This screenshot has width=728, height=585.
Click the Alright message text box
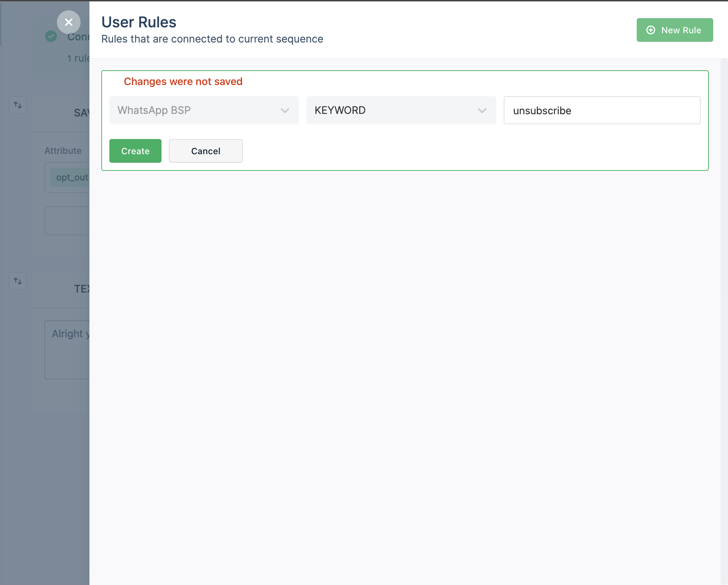67,349
